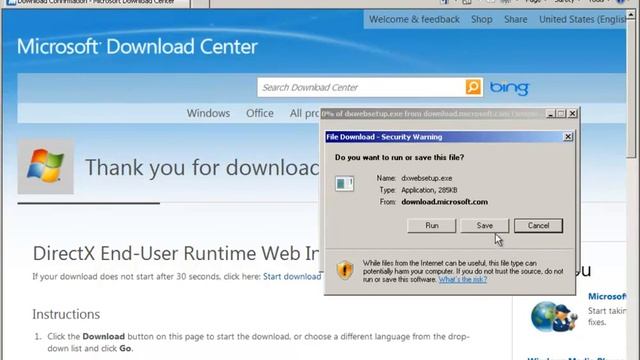Click the dxwebsetup.exe file icon
Screen dimensions: 640x360
pyautogui.click(x=344, y=184)
